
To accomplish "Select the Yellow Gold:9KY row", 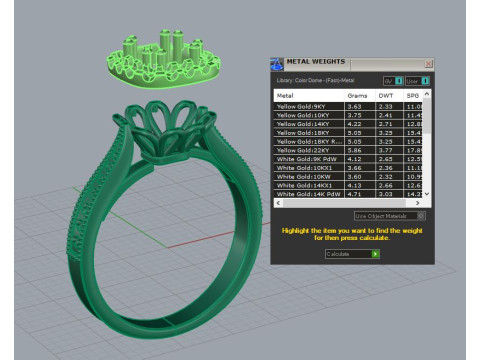I will coord(348,107).
